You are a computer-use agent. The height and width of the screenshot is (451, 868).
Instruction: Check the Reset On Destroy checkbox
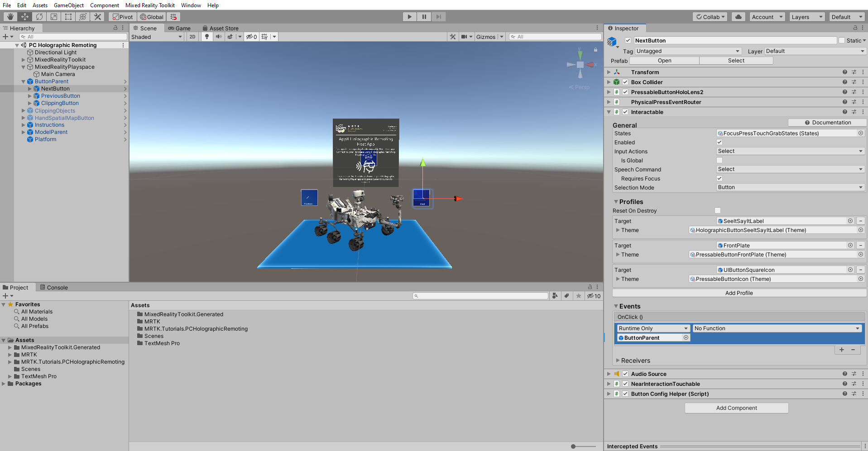point(718,210)
